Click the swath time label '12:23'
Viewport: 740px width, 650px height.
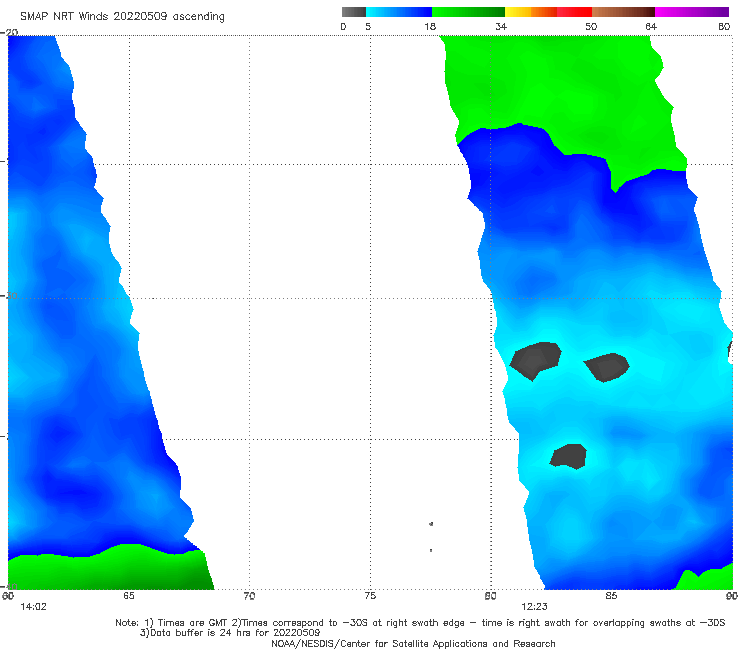534,607
